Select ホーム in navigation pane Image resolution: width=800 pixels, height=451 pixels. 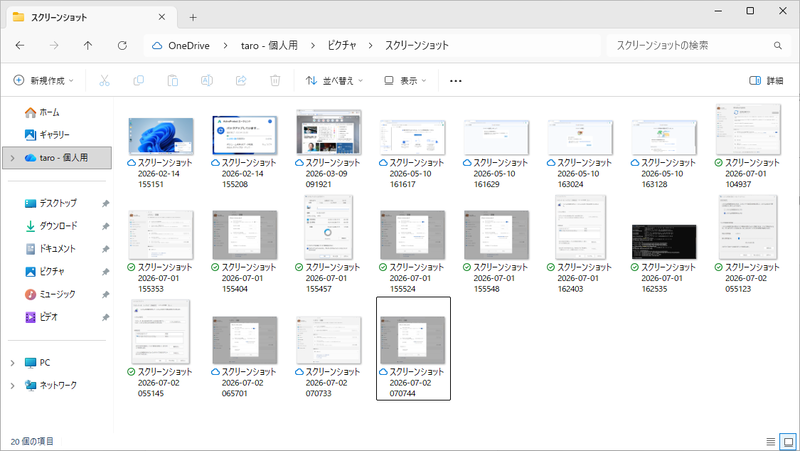pyautogui.click(x=42, y=112)
